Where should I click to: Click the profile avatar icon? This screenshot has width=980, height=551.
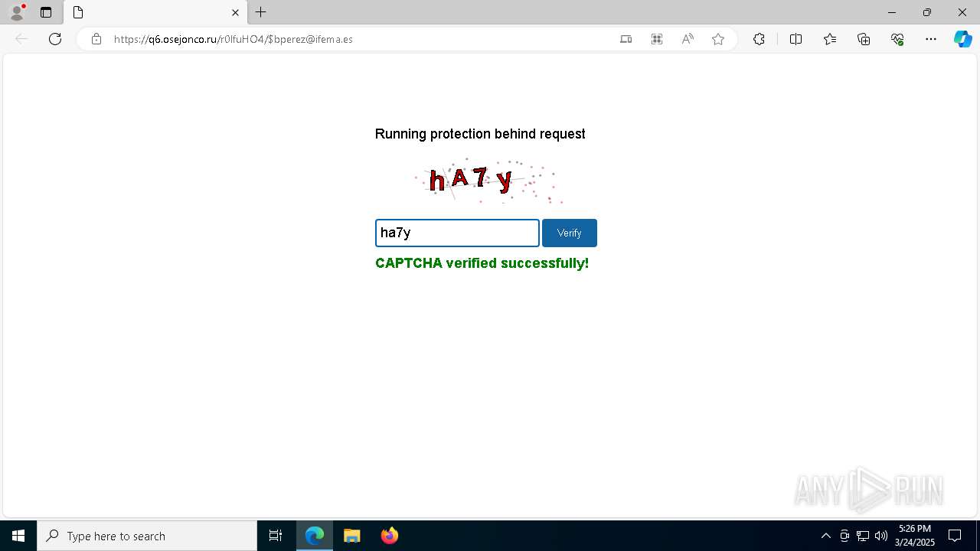[x=17, y=12]
